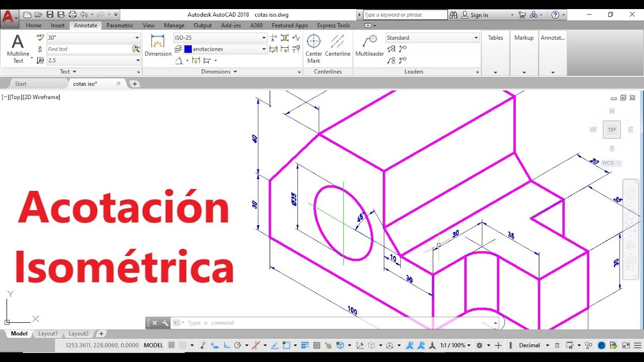Click the Open file icon
The height and width of the screenshot is (362, 644).
click(x=38, y=15)
